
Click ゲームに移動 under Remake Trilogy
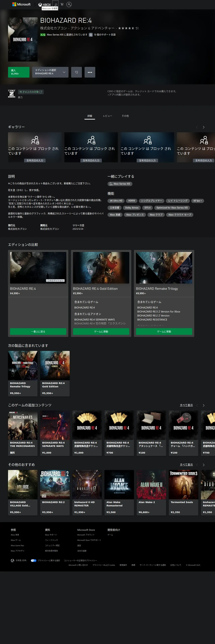click(164, 332)
